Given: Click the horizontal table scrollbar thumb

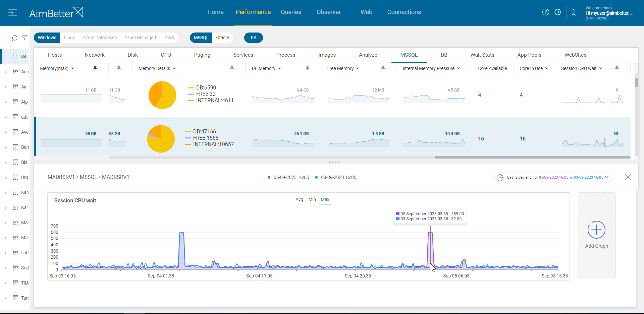Looking at the screenshot, I should coord(532,157).
